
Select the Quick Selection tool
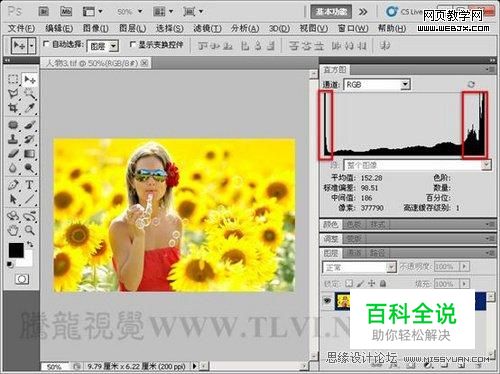[30, 94]
